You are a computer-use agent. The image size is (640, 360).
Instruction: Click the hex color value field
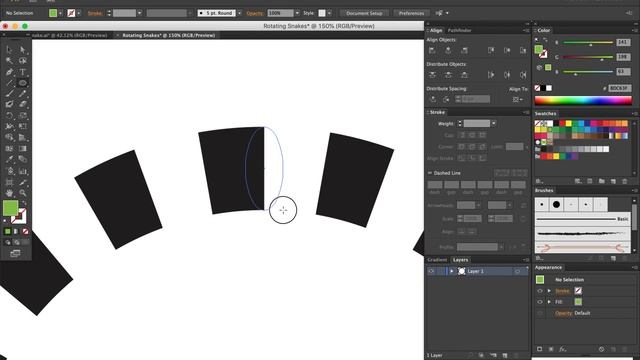(620, 88)
